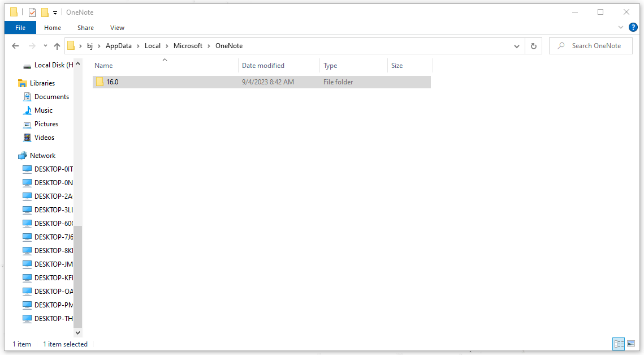Open the Share ribbon tab
Viewport: 644px width, 355px height.
pos(85,28)
